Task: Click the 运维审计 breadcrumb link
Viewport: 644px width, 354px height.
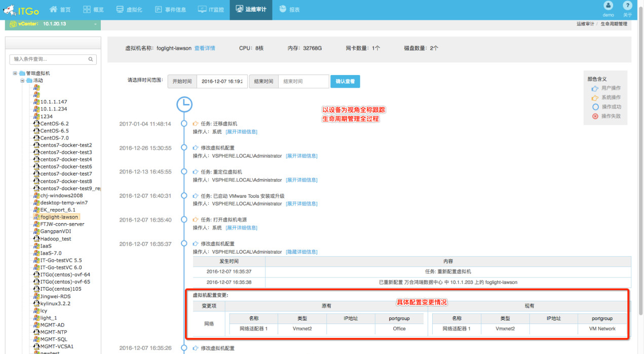Action: coord(585,24)
